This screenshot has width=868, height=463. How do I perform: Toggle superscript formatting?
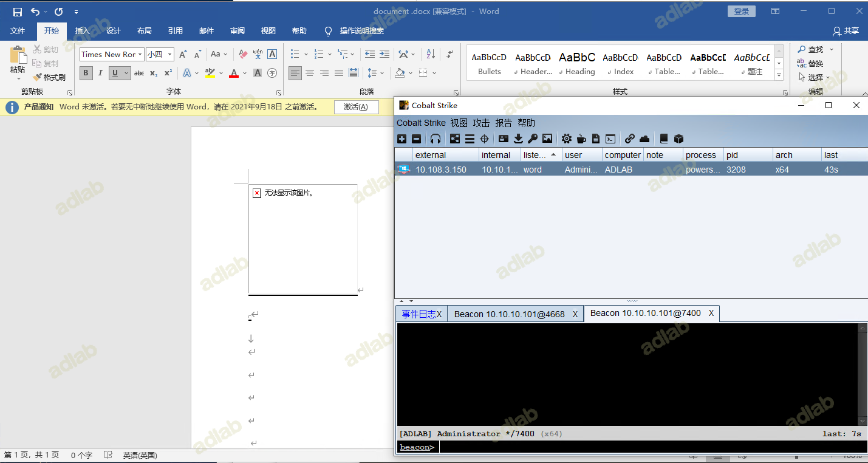click(x=168, y=73)
